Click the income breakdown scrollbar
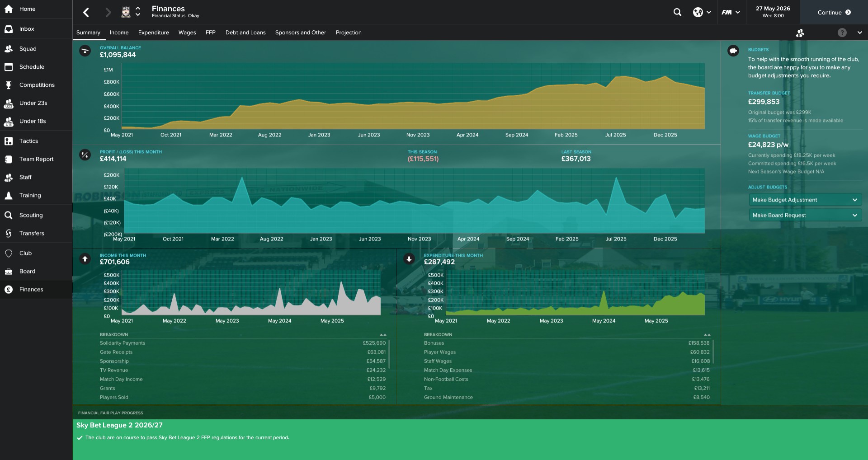868x460 pixels. [389, 353]
